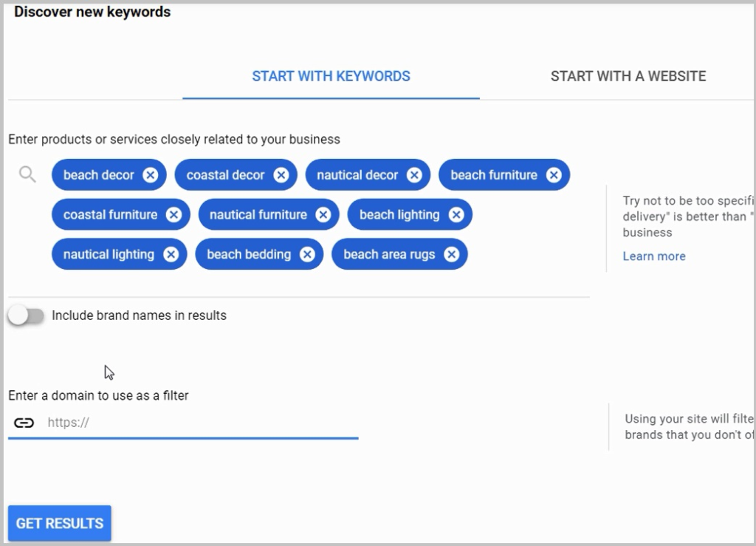Remove the "beach area rugs" keyword chip
Image resolution: width=756 pixels, height=546 pixels.
tap(451, 253)
